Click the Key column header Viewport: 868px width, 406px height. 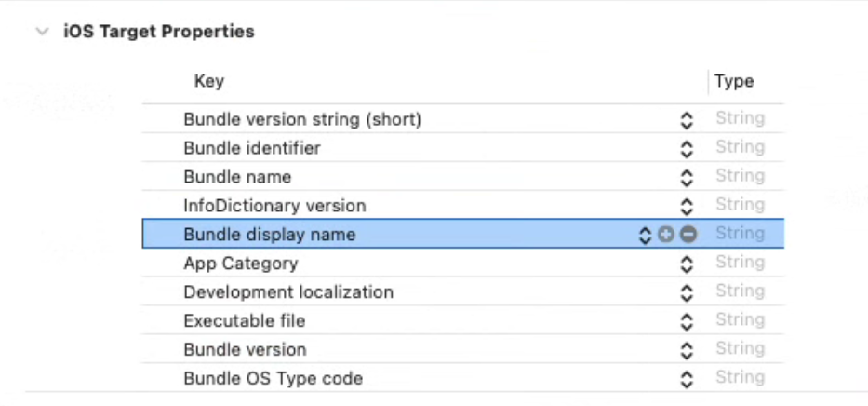tap(209, 81)
